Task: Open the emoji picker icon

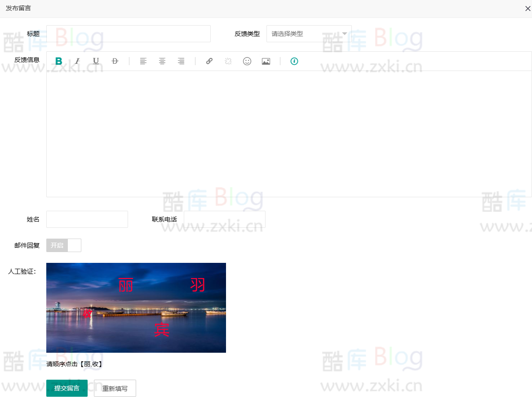Action: 247,61
